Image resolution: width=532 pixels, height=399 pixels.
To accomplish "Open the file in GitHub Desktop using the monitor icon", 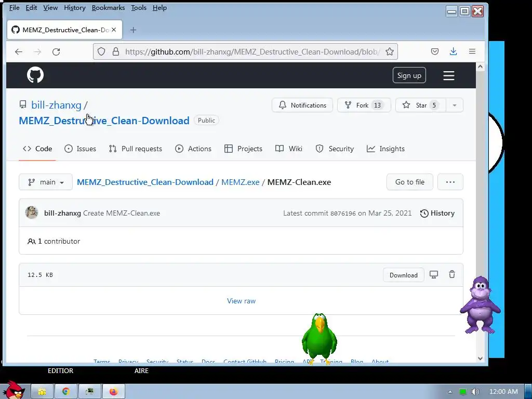I will click(434, 274).
